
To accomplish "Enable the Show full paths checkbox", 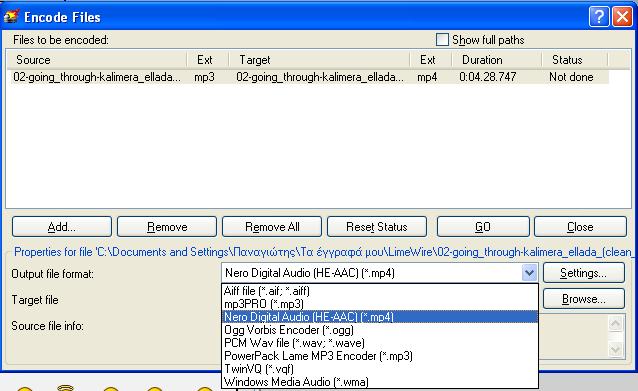I will 442,40.
